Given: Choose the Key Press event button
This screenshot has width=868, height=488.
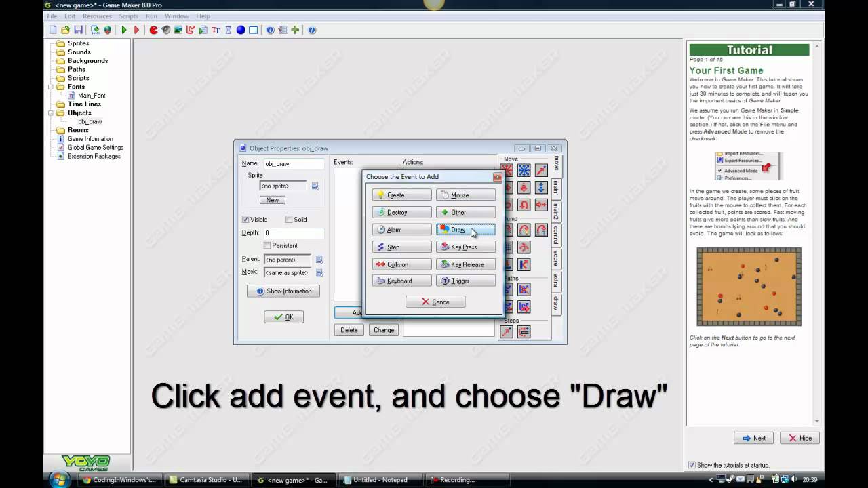Looking at the screenshot, I should (x=466, y=247).
